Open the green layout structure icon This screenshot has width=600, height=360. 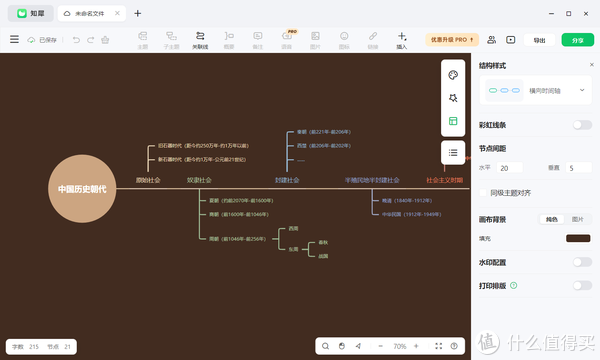click(x=453, y=121)
